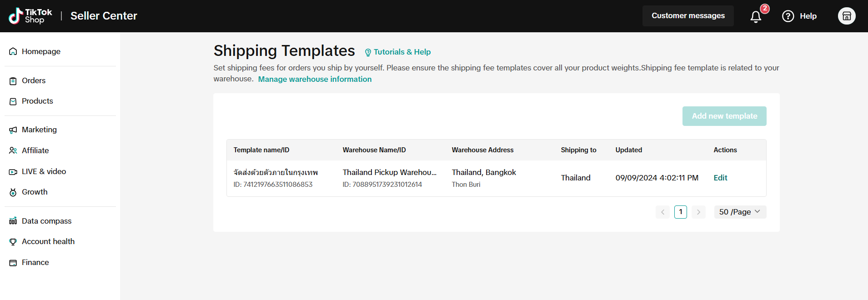This screenshot has height=300, width=868.
Task: Go to previous page arrow
Action: (x=662, y=212)
